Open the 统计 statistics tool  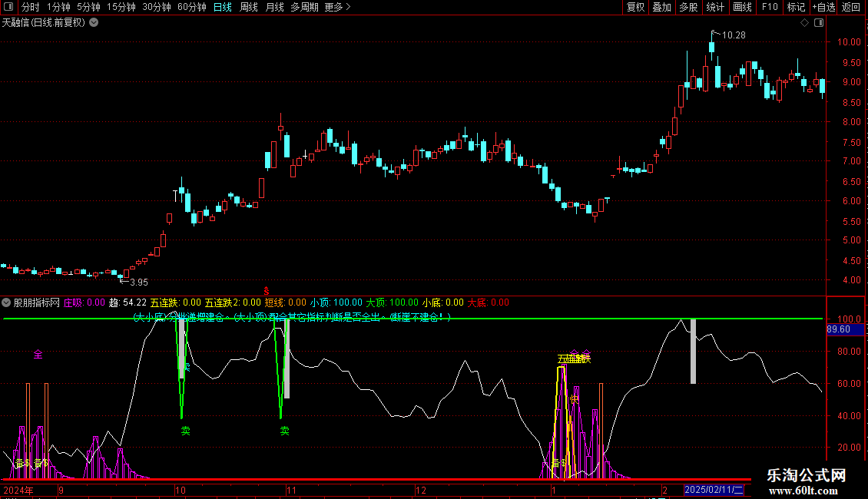(715, 7)
